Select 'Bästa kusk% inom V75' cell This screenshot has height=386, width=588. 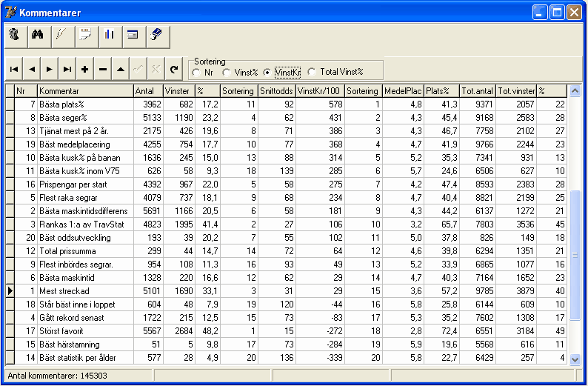(85, 171)
